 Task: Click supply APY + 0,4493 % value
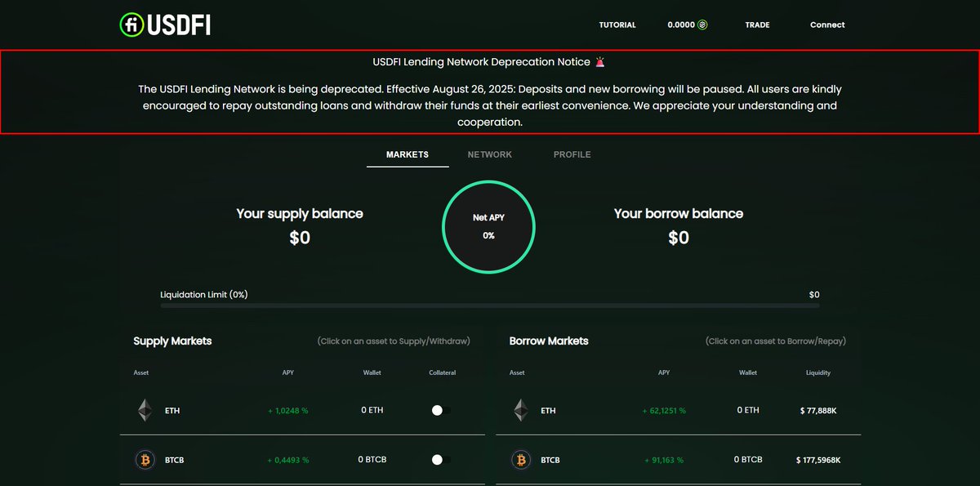coord(288,460)
